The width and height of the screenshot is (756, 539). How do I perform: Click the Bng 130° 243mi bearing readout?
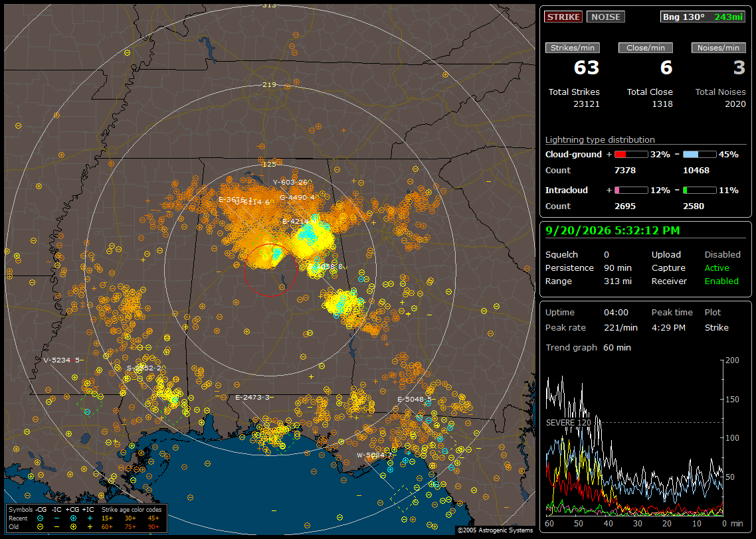pos(702,17)
